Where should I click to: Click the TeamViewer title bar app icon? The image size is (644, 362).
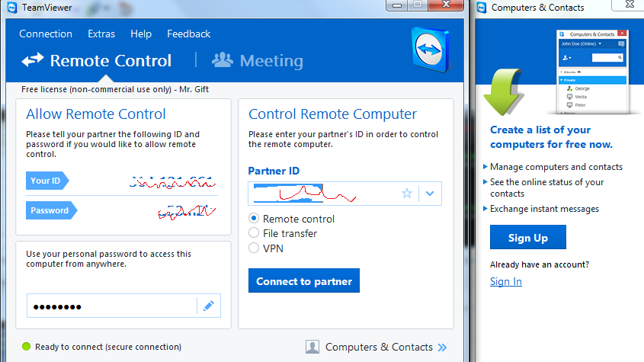tap(12, 8)
